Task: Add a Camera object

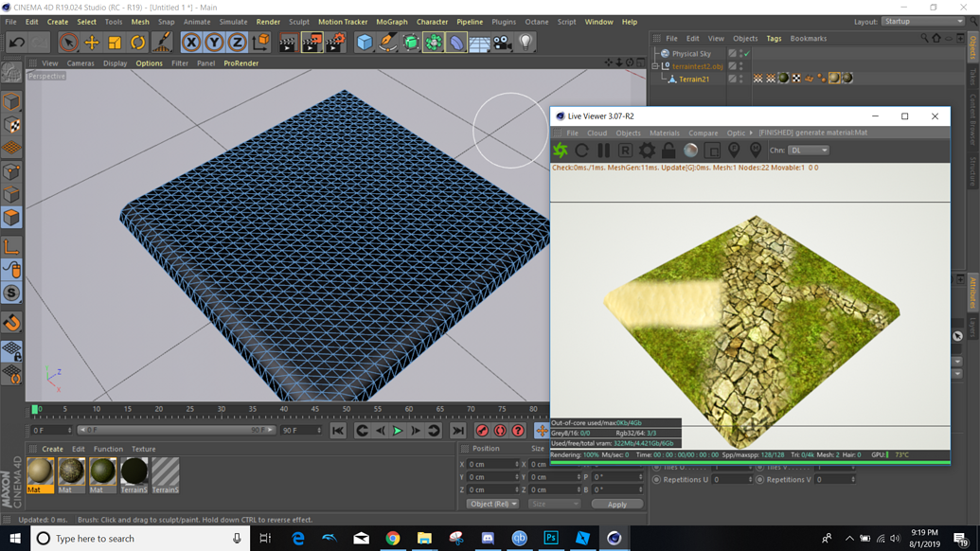Action: [503, 43]
